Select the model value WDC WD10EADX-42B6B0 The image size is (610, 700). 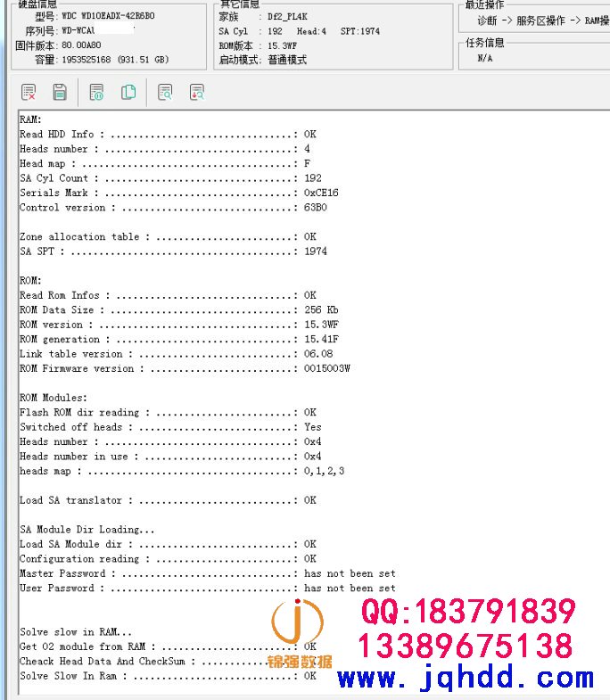coord(108,16)
